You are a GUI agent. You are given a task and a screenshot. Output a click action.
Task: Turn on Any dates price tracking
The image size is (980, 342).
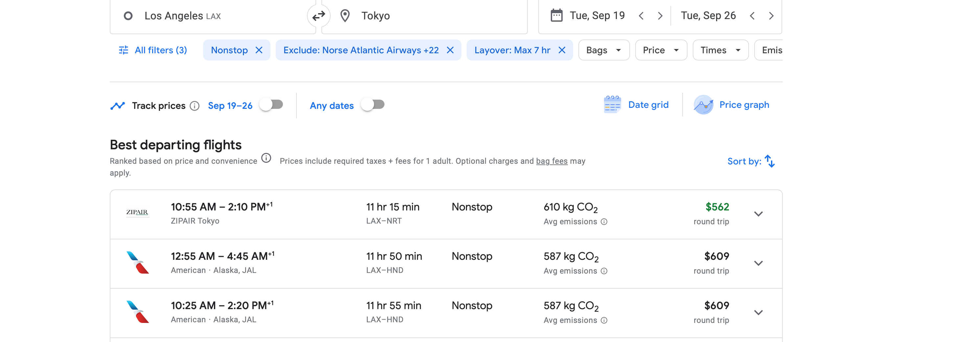click(373, 105)
